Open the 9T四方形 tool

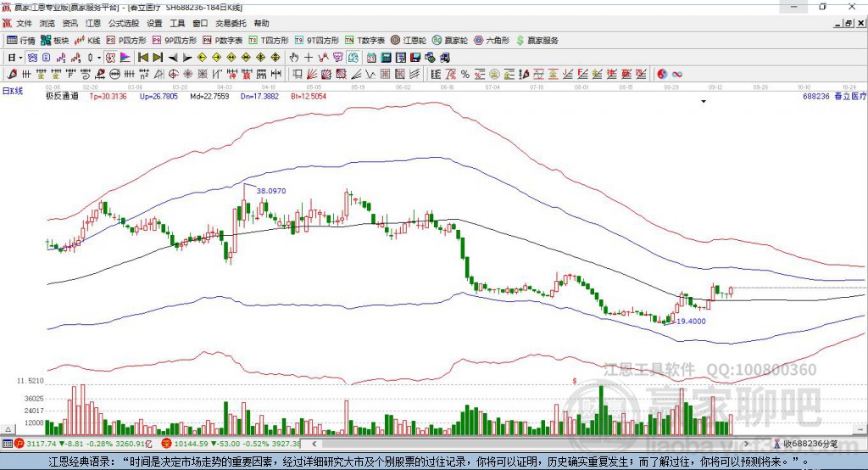tap(317, 41)
